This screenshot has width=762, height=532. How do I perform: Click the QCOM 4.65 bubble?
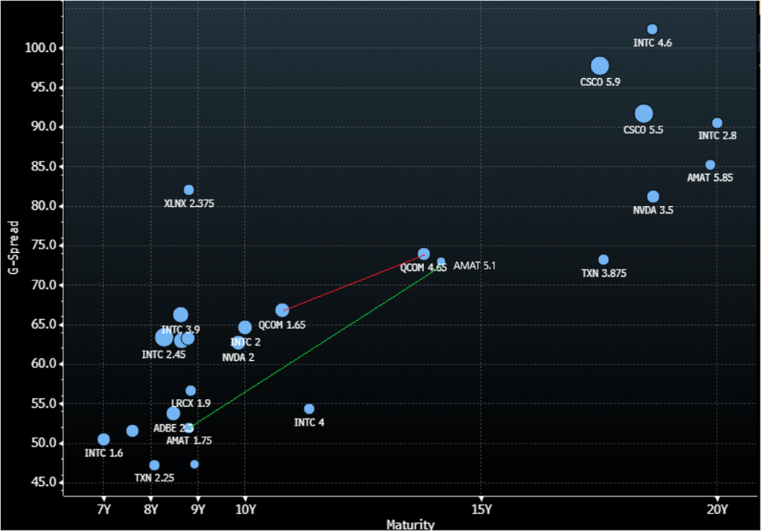423,254
